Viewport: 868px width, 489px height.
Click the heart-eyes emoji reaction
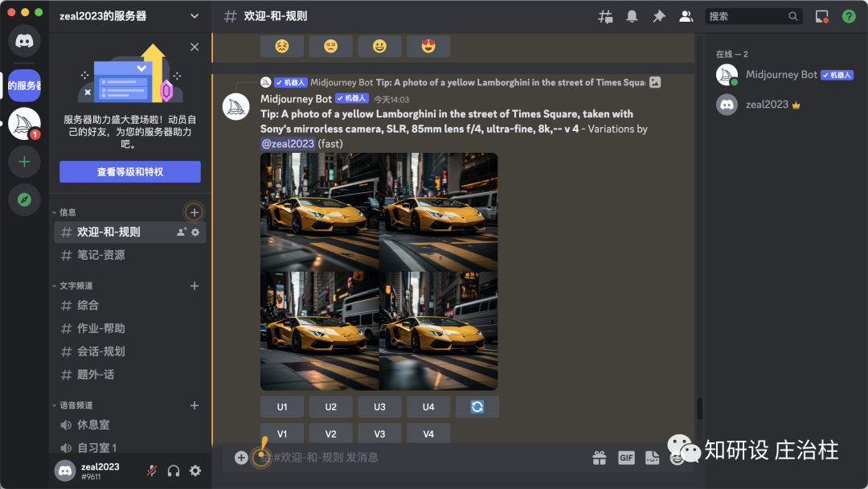[x=428, y=47]
